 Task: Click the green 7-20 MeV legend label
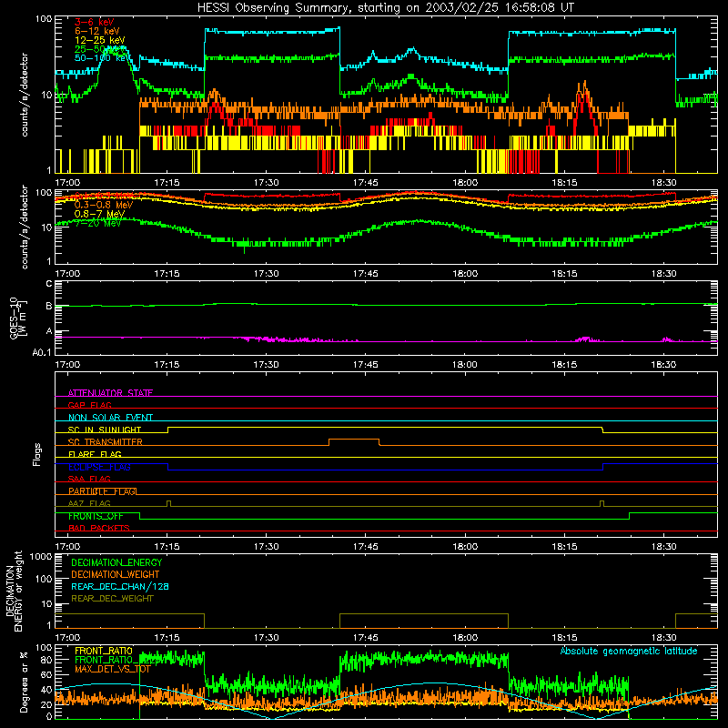click(x=97, y=223)
